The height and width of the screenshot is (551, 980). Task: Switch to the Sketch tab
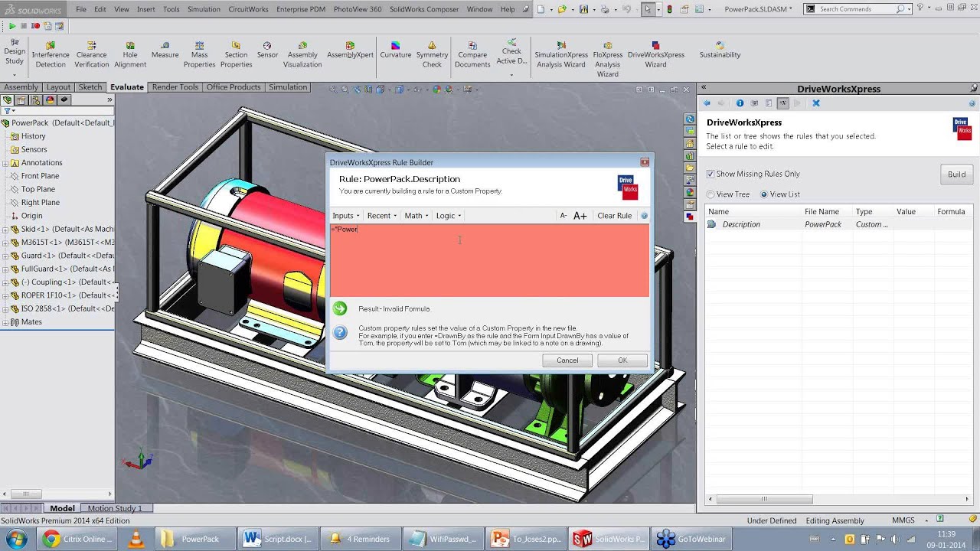[90, 87]
